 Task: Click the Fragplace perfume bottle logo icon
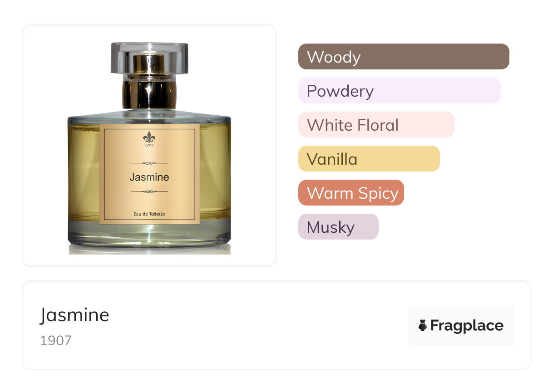pyautogui.click(x=423, y=325)
